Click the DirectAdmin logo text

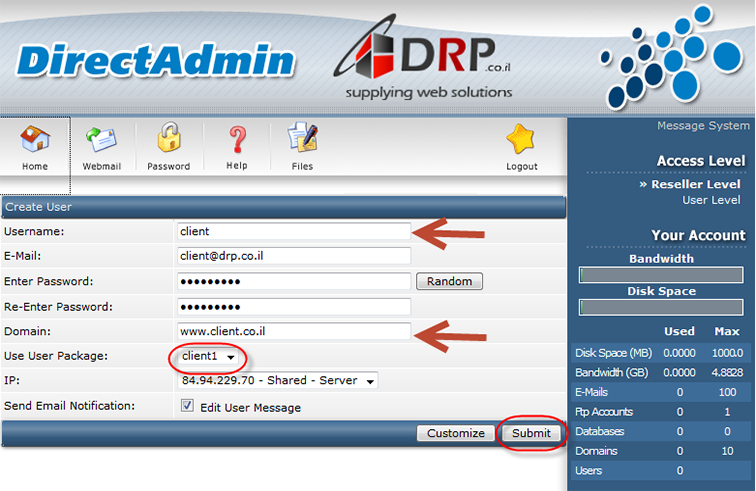click(x=156, y=60)
